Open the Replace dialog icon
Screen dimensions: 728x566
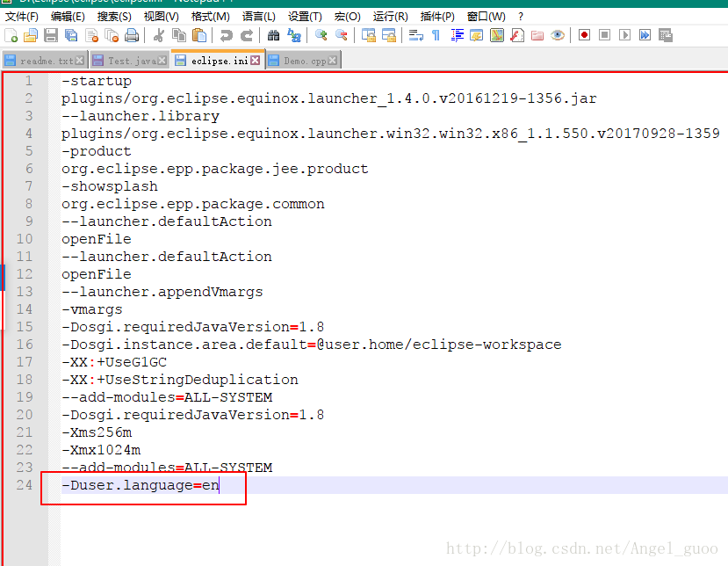click(x=294, y=35)
